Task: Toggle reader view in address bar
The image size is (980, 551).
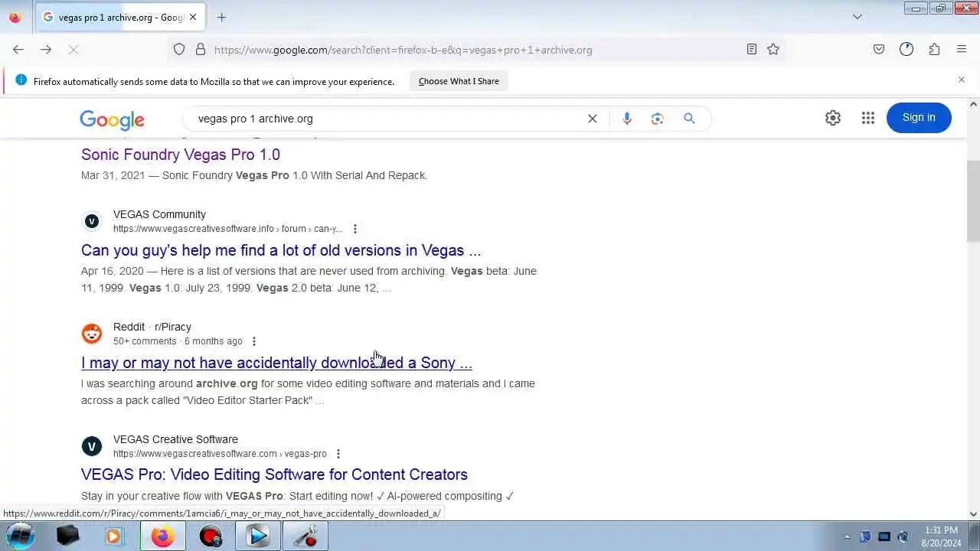Action: point(752,50)
